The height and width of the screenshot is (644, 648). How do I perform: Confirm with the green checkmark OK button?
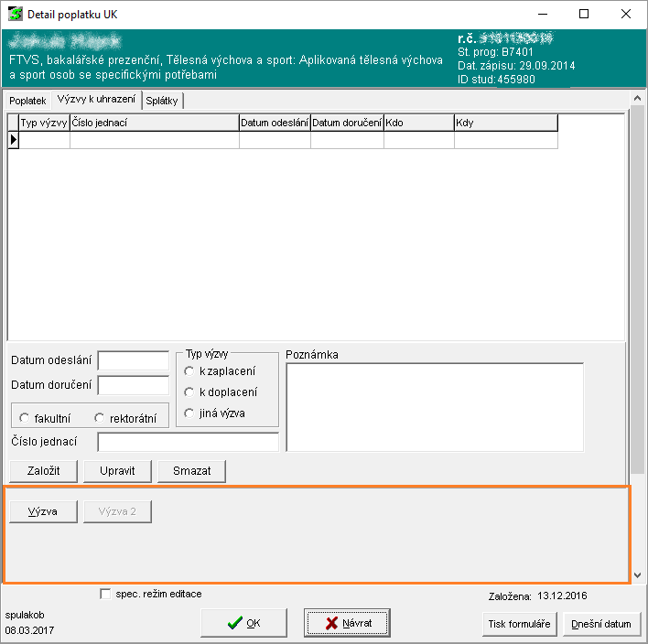point(244,623)
